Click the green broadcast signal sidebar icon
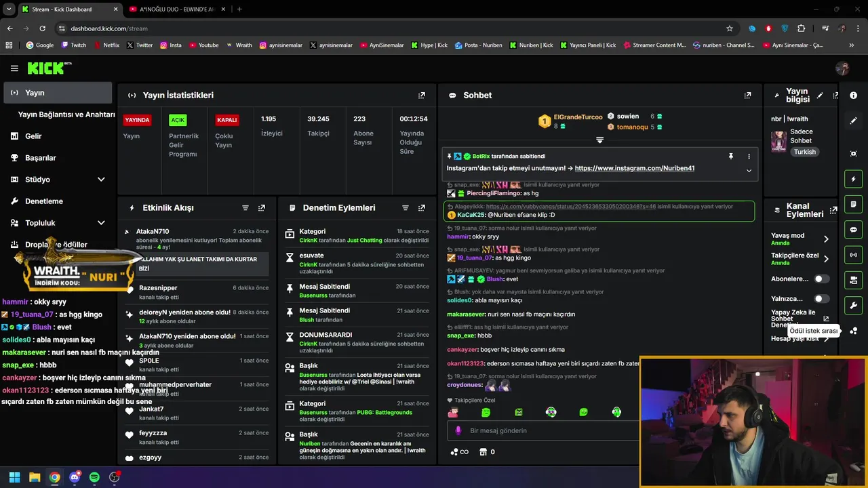The width and height of the screenshot is (868, 488). (x=854, y=255)
